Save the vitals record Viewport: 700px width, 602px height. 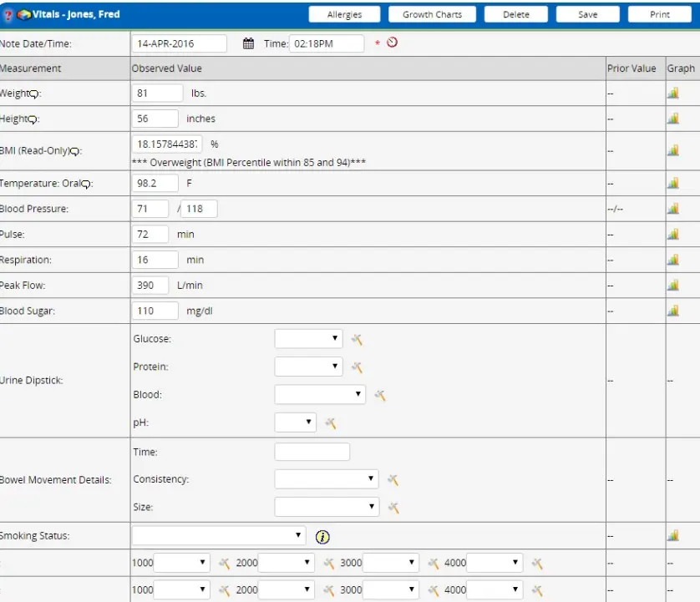[x=587, y=14]
